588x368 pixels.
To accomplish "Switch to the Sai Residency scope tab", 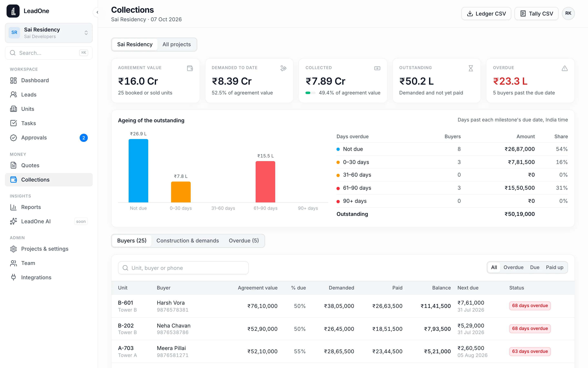I will [x=135, y=44].
